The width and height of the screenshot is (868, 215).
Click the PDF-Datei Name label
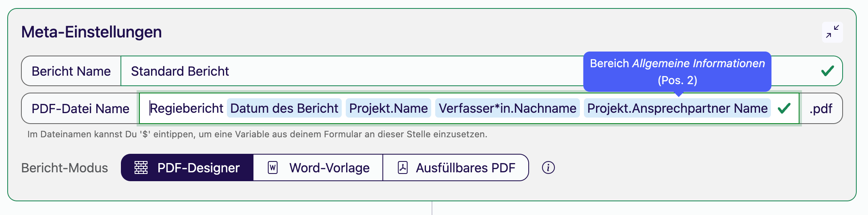[80, 108]
